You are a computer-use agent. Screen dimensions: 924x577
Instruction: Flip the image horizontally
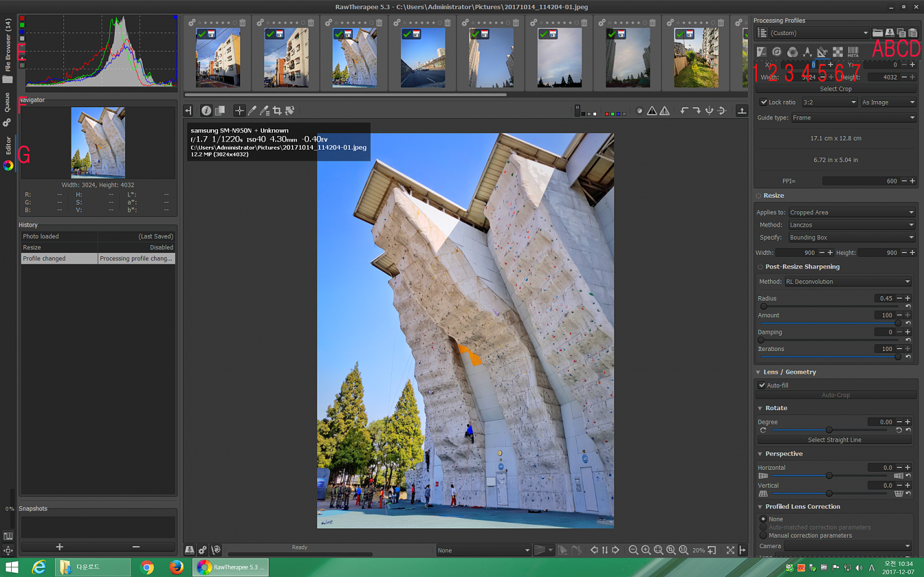point(709,111)
